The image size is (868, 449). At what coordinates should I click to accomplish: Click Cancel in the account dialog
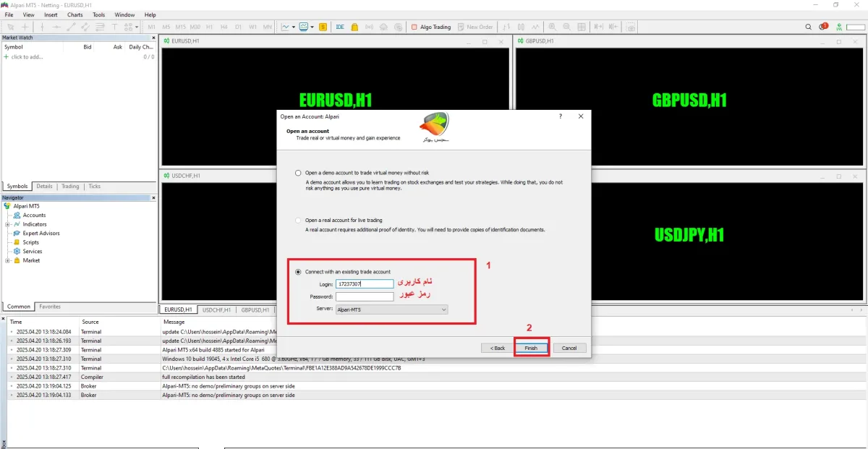click(x=569, y=348)
